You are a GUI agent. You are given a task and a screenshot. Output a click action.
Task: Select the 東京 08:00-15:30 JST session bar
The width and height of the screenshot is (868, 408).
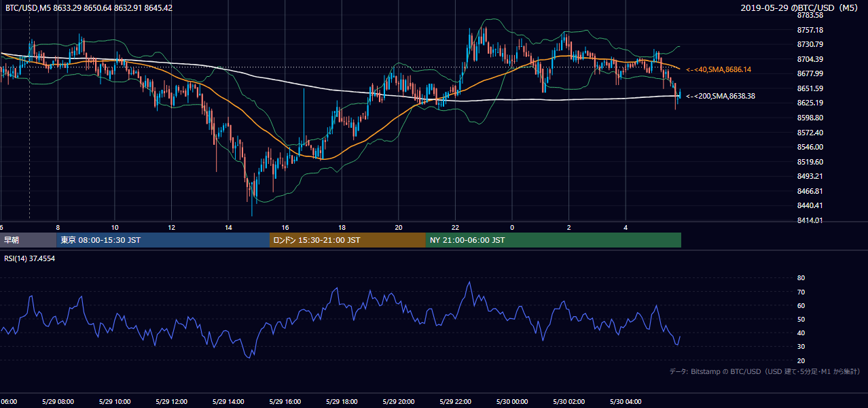163,240
